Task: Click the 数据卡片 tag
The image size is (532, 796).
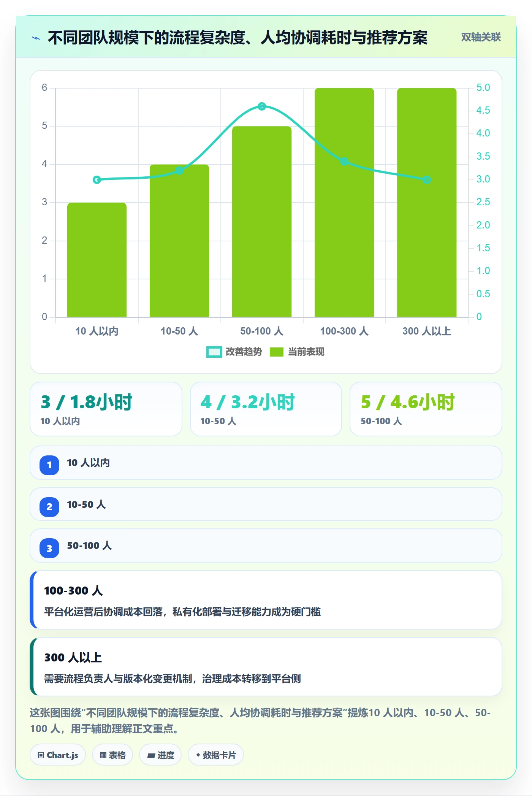Action: (x=216, y=755)
